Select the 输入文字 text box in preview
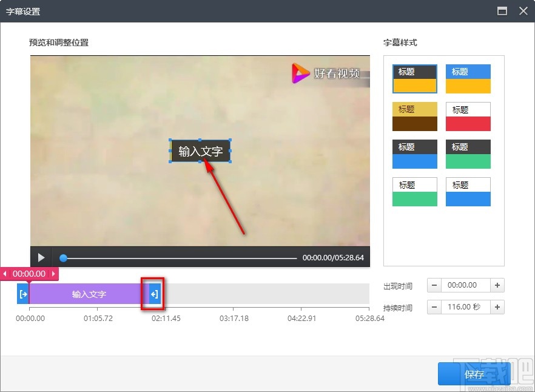535x392 pixels. tap(200, 151)
